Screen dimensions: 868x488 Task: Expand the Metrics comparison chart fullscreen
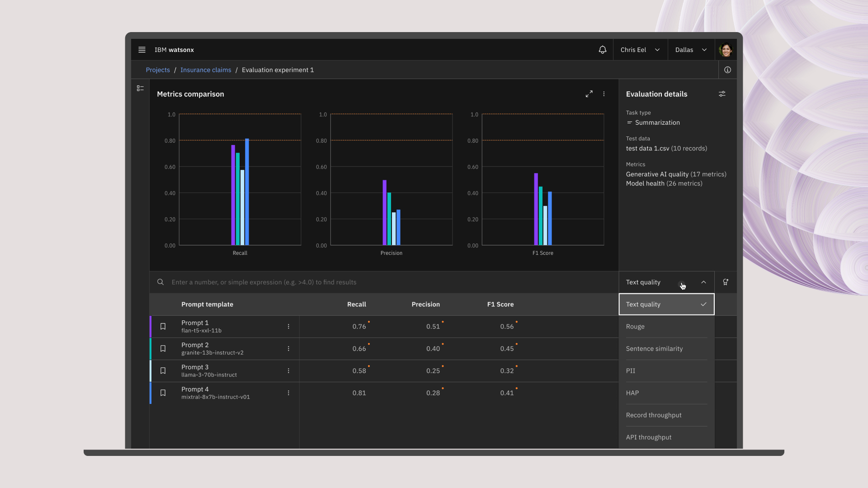[x=589, y=94]
